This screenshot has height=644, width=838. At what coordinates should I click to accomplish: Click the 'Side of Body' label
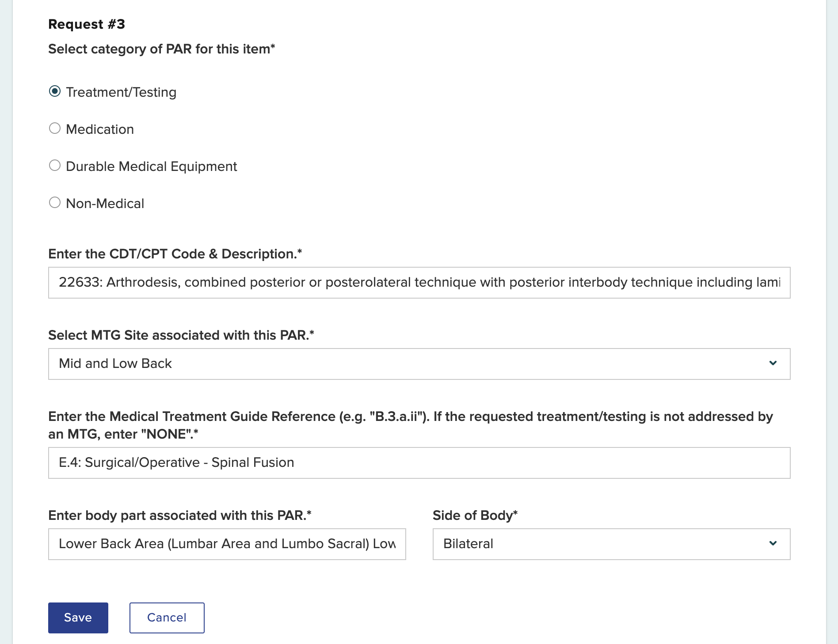[475, 515]
